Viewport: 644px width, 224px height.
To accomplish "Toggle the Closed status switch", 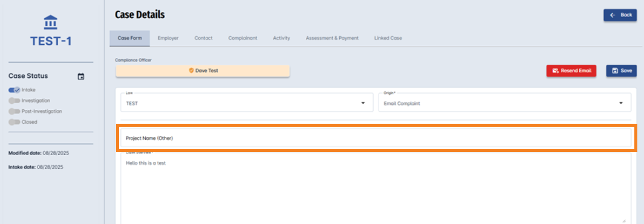I will (15, 122).
